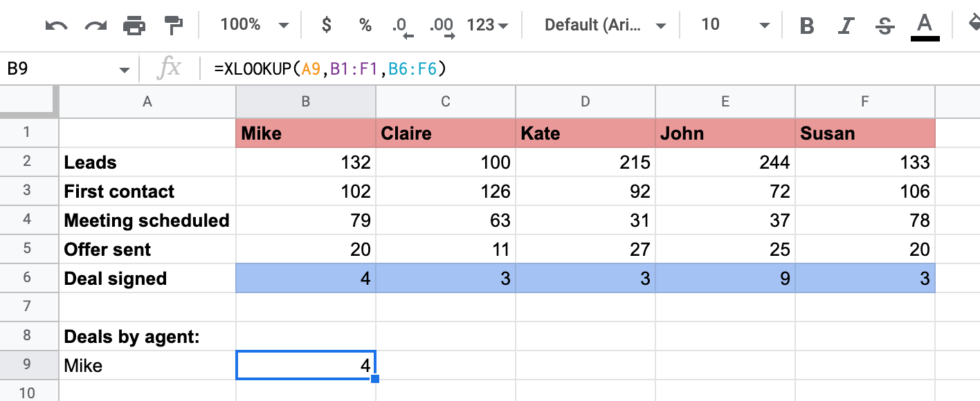Click the Print icon

[134, 26]
